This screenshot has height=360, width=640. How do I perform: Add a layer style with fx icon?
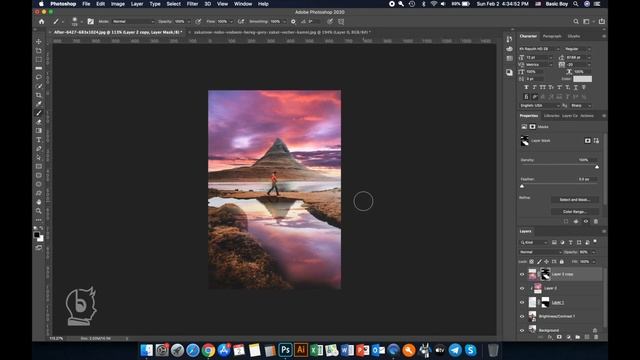549,337
